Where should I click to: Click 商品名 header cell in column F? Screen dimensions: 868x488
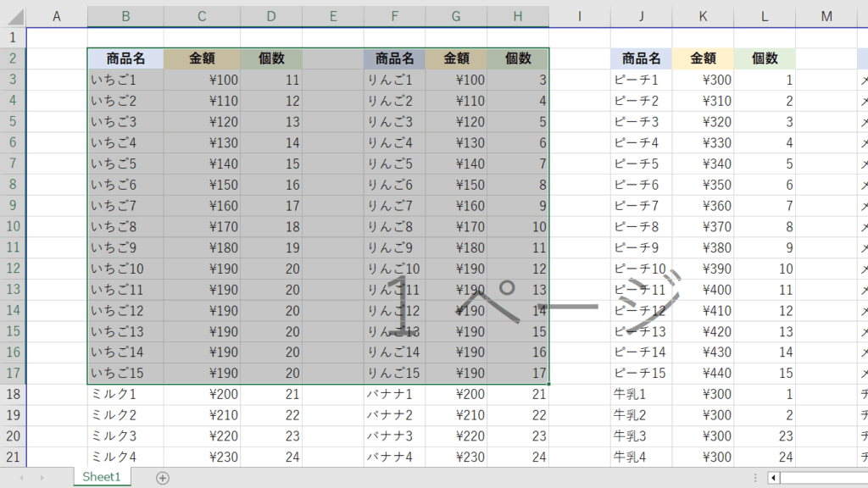[395, 58]
